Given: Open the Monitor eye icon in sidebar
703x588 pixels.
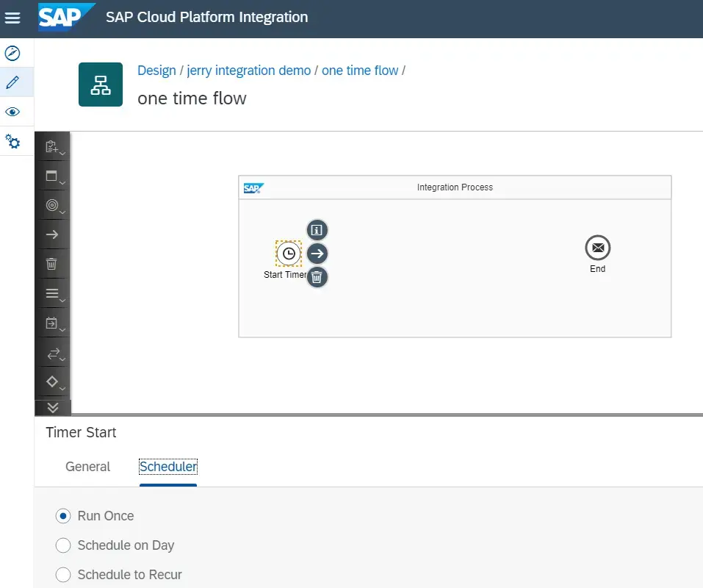Looking at the screenshot, I should 12,111.
